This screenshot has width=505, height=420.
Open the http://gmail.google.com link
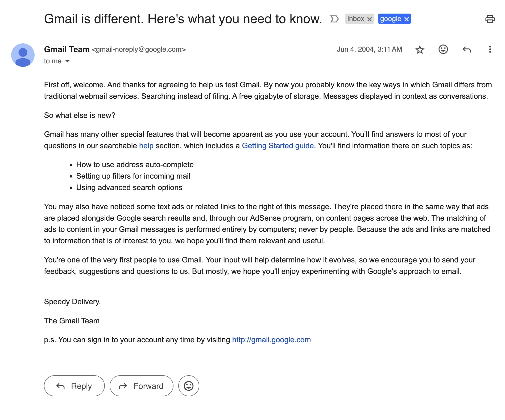271,340
